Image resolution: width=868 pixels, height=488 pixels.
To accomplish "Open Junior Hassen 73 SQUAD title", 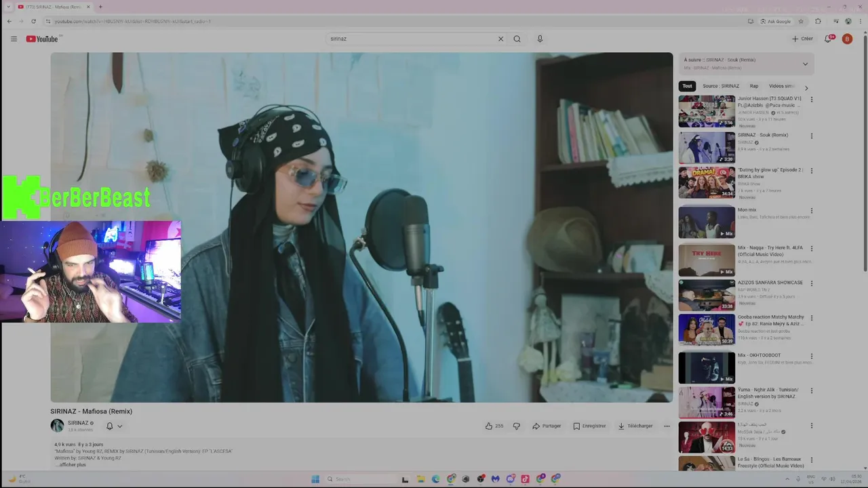I will tap(770, 102).
